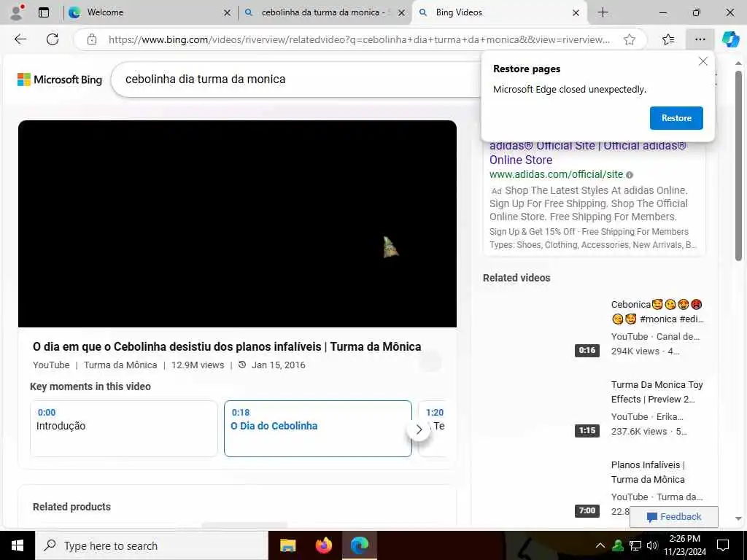Click the Edge taskbar icon

click(x=360, y=545)
